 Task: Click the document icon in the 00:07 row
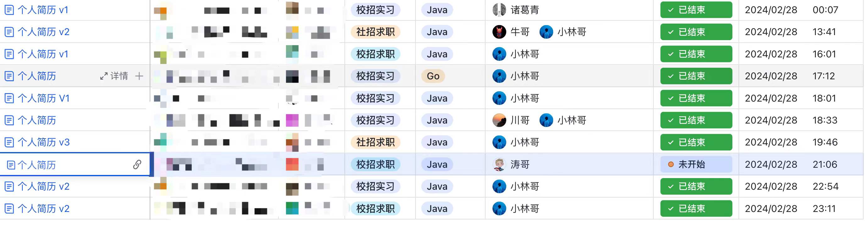click(x=9, y=10)
